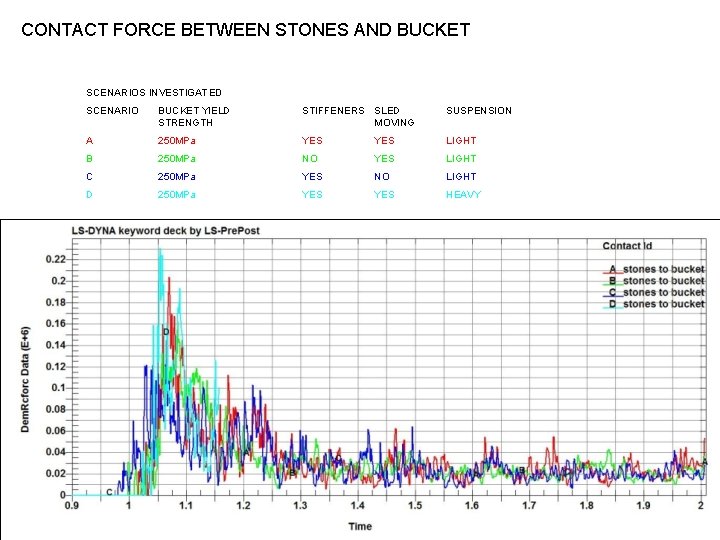Image resolution: width=720 pixels, height=540 pixels.
Task: Select scenario letter 'B' in the table
Action: (x=89, y=158)
